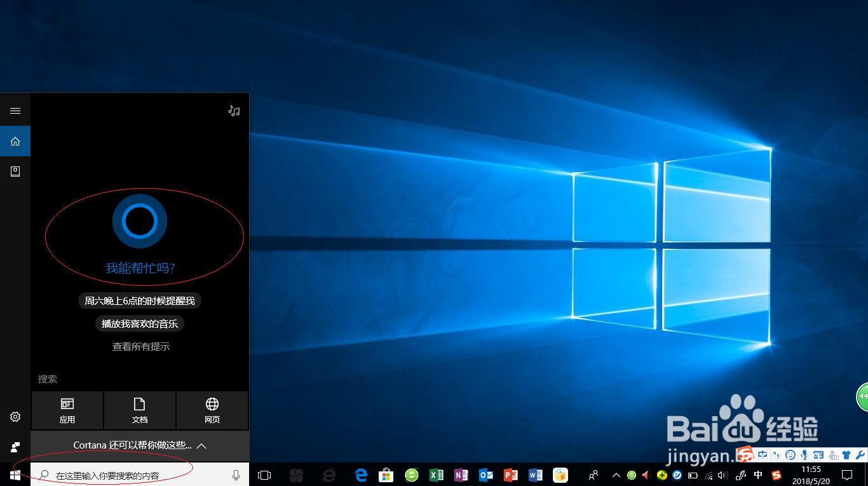Select the reminder at 6pm Saturday suggestion
This screenshot has width=868, height=486.
(x=140, y=300)
